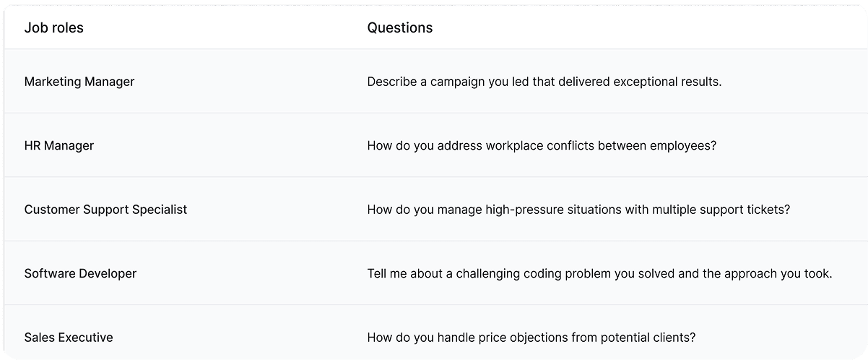Click the challenging coding problem question

(599, 273)
